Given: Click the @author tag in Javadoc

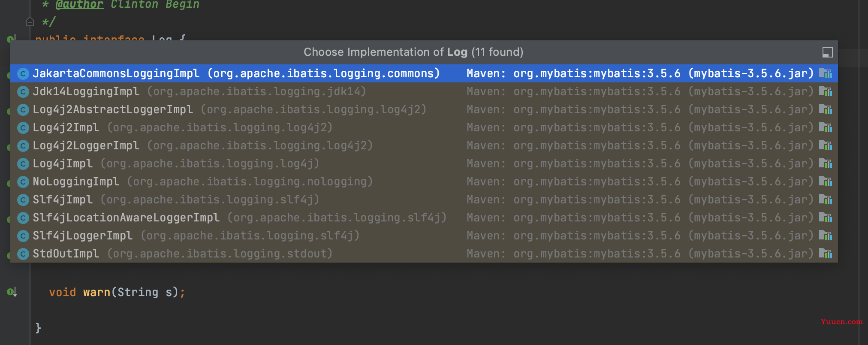Looking at the screenshot, I should 79,4.
